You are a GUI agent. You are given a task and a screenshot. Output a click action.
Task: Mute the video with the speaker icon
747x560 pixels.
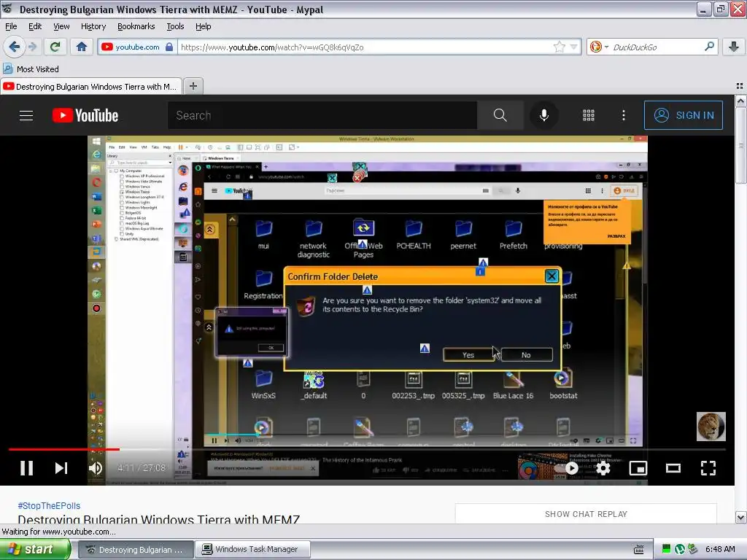click(96, 468)
